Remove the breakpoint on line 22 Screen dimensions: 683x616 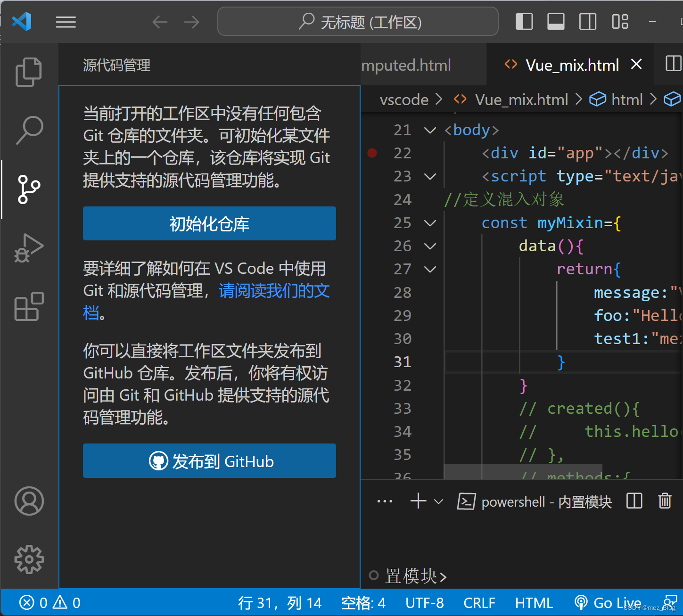click(x=372, y=153)
